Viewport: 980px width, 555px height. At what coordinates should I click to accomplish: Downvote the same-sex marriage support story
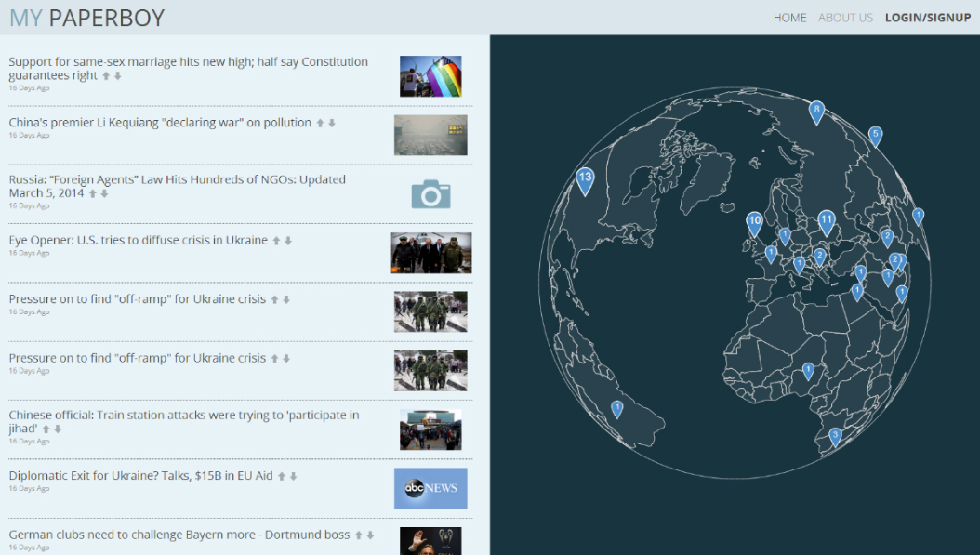coord(117,75)
